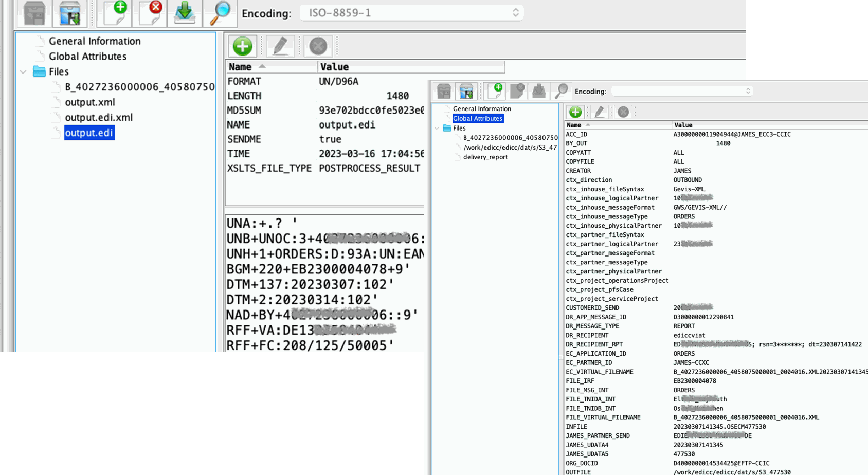Image resolution: width=868 pixels, height=475 pixels.
Task: Click the FORMAT row with value UN/D96A
Action: pos(325,81)
